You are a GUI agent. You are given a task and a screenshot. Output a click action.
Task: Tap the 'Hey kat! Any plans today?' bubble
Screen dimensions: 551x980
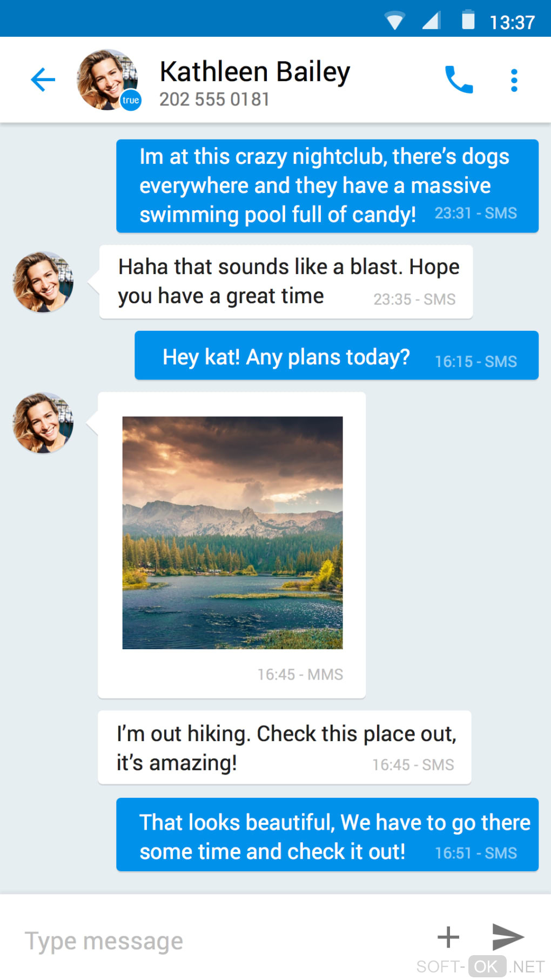click(336, 356)
